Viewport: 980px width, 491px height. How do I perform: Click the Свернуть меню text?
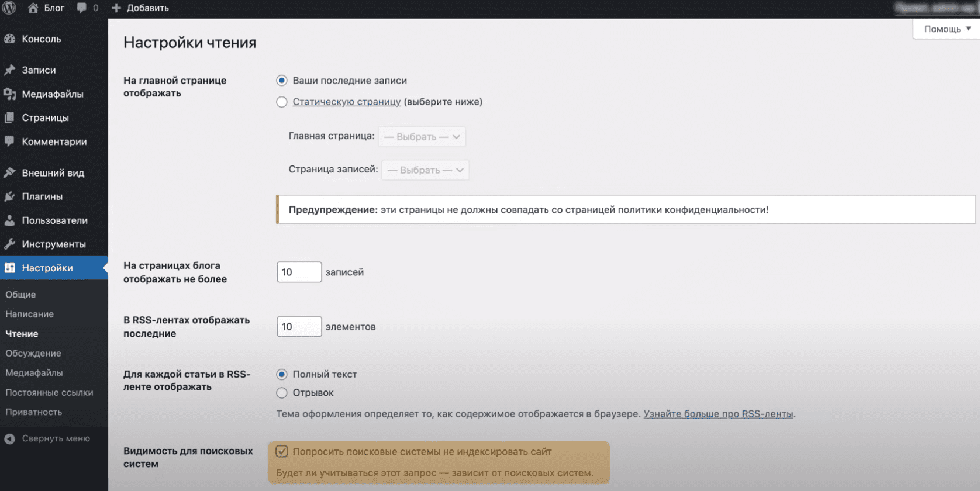coord(56,438)
